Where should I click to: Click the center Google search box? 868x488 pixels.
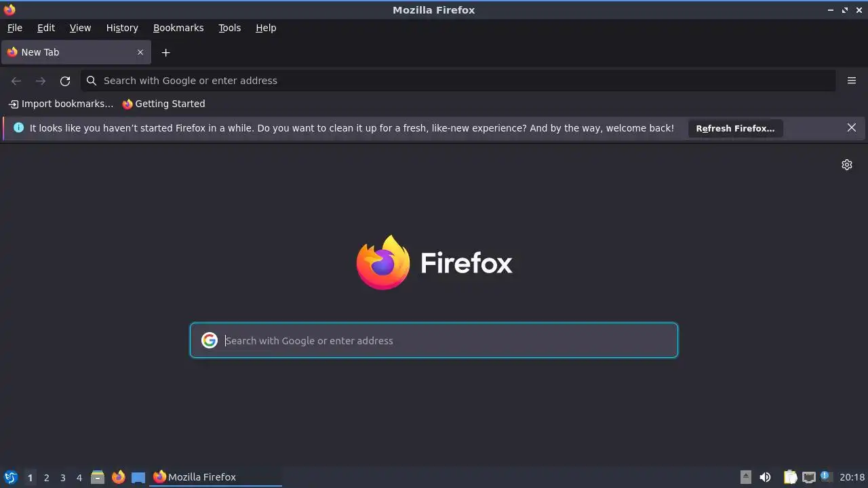(434, 340)
